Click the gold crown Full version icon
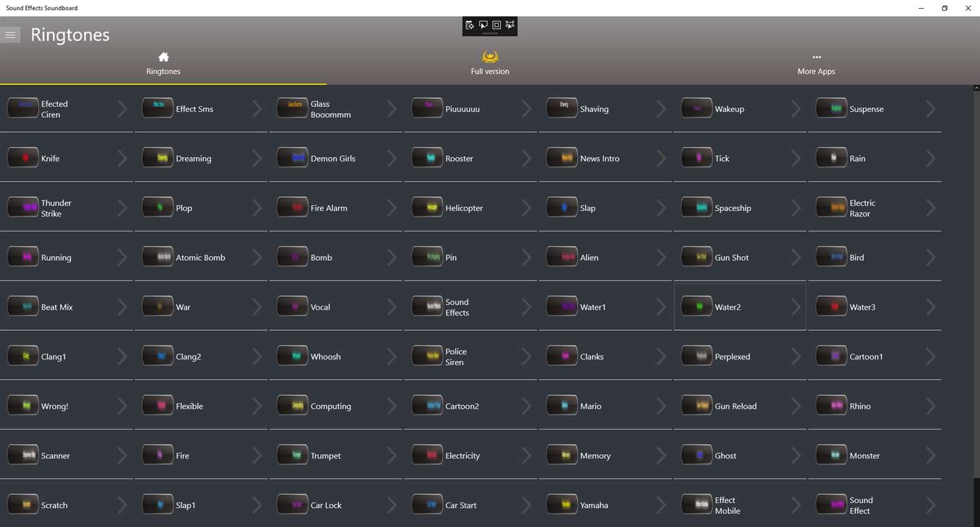Screen dimensions: 980x527 [x=490, y=57]
